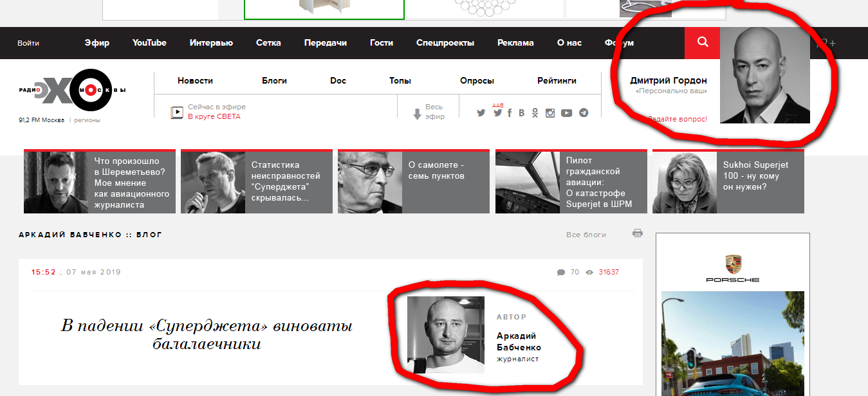Image resolution: width=868 pixels, height=396 pixels.
Task: Open the Интервью menu item
Action: tap(211, 43)
